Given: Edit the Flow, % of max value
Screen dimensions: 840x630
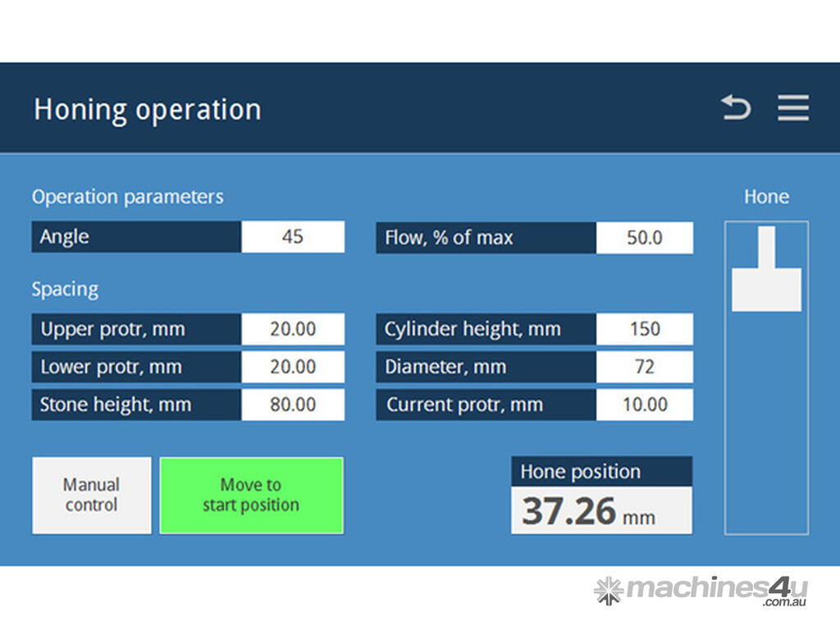Looking at the screenshot, I should [x=644, y=238].
